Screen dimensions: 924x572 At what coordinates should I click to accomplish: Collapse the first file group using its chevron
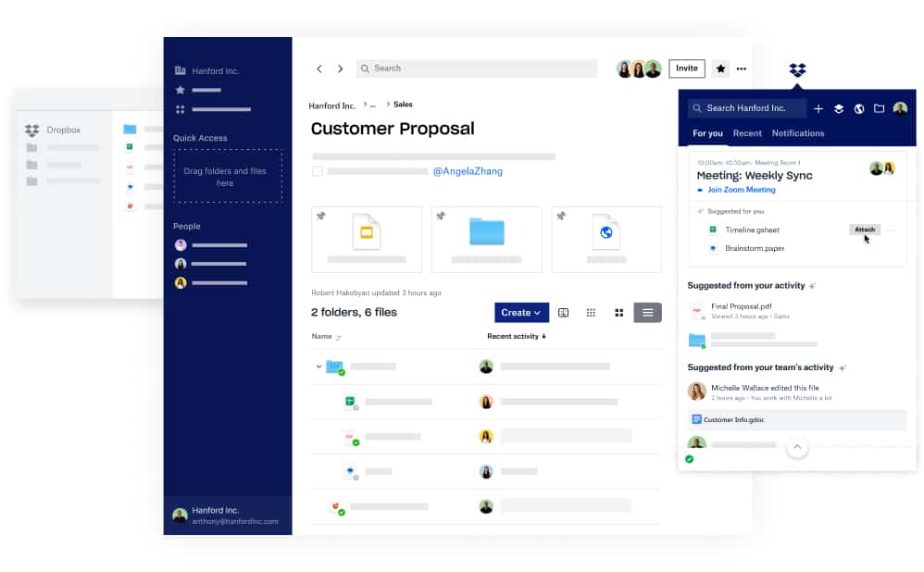[318, 367]
